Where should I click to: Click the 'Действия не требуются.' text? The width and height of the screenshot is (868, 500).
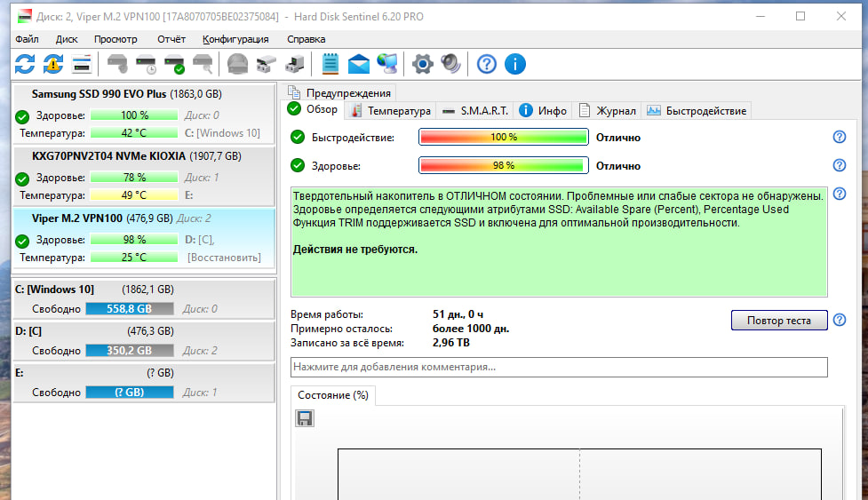[355, 249]
